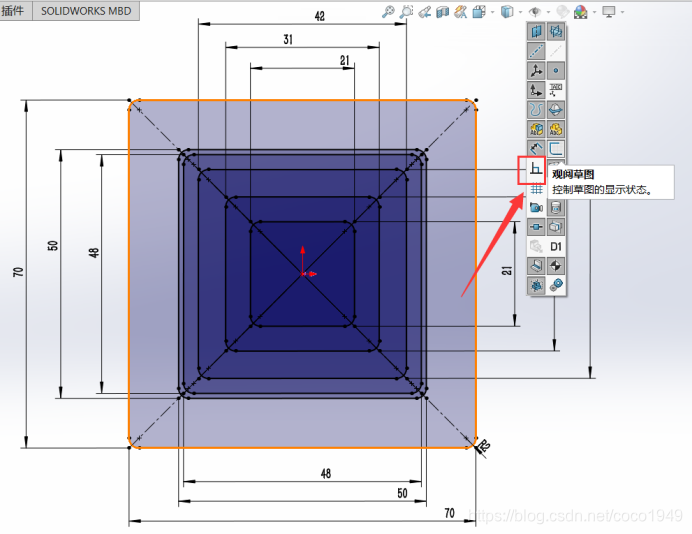Toggle the View Grid icon

coord(536,189)
